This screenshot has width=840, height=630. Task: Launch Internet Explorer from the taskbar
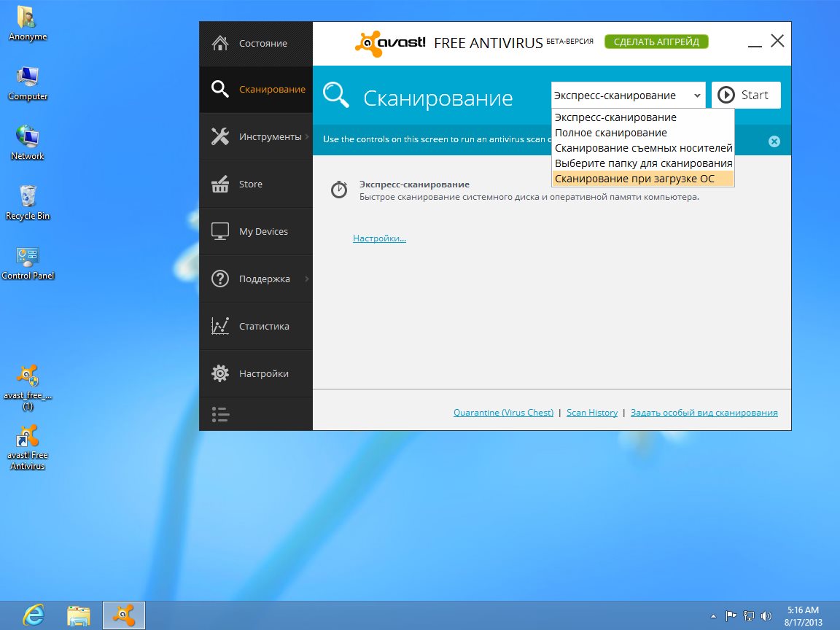click(x=34, y=615)
